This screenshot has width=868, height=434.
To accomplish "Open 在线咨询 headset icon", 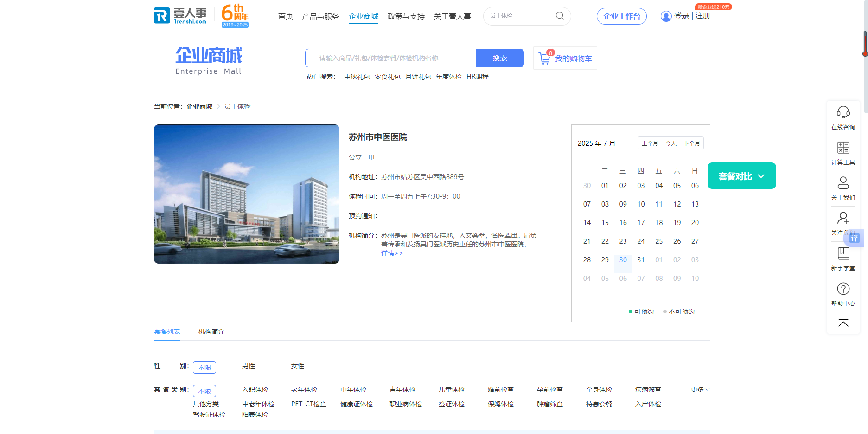I will tap(843, 112).
